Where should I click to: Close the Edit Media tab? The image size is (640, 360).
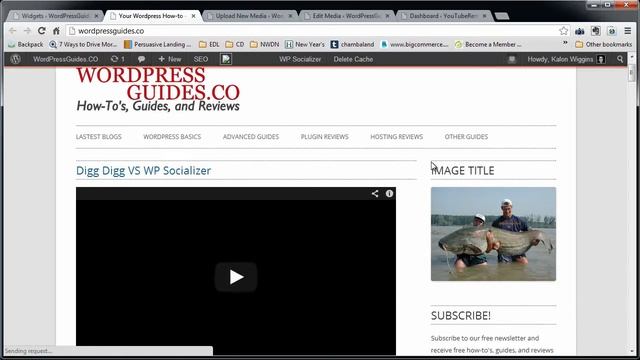pyautogui.click(x=387, y=16)
